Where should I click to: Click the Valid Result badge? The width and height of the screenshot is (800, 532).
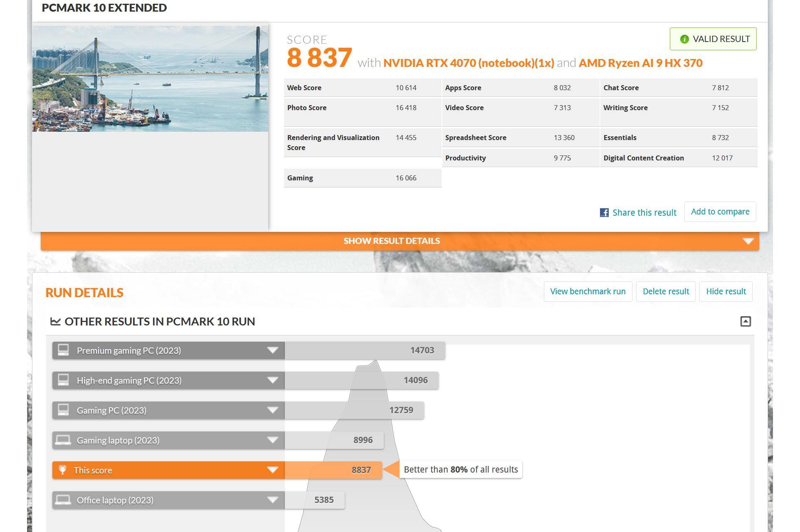tap(713, 39)
